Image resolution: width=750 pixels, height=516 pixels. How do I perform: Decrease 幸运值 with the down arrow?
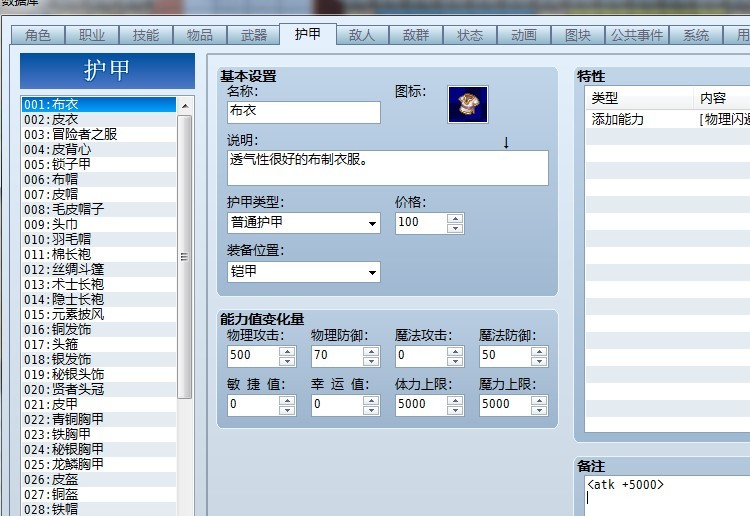(x=371, y=410)
